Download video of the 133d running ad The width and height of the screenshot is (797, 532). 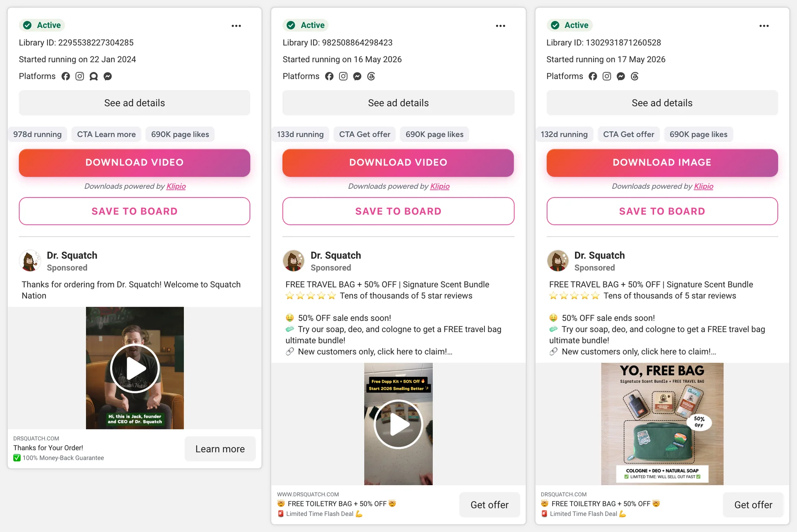(398, 163)
